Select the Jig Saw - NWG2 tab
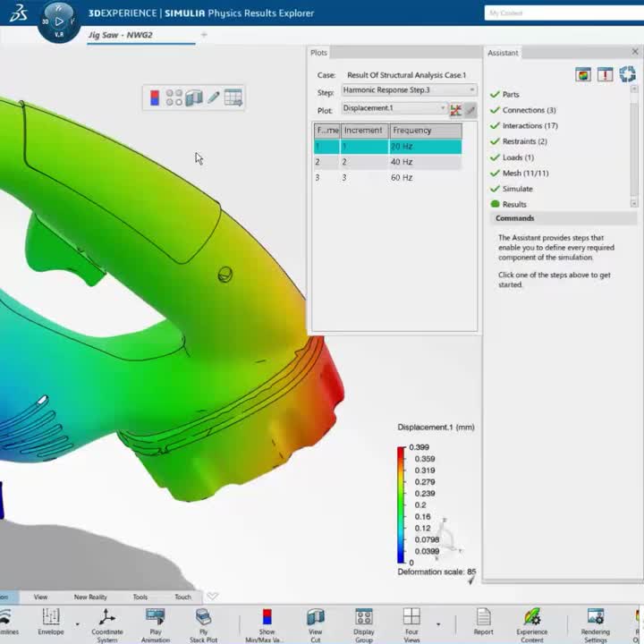The width and height of the screenshot is (644, 644). tap(141, 35)
